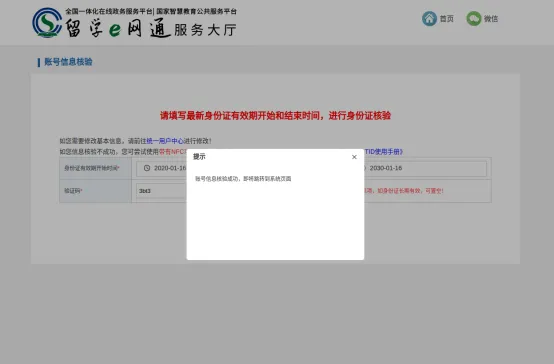Click the 身份证有效期开始时间 label cell
The width and height of the screenshot is (554, 364).
point(95,168)
